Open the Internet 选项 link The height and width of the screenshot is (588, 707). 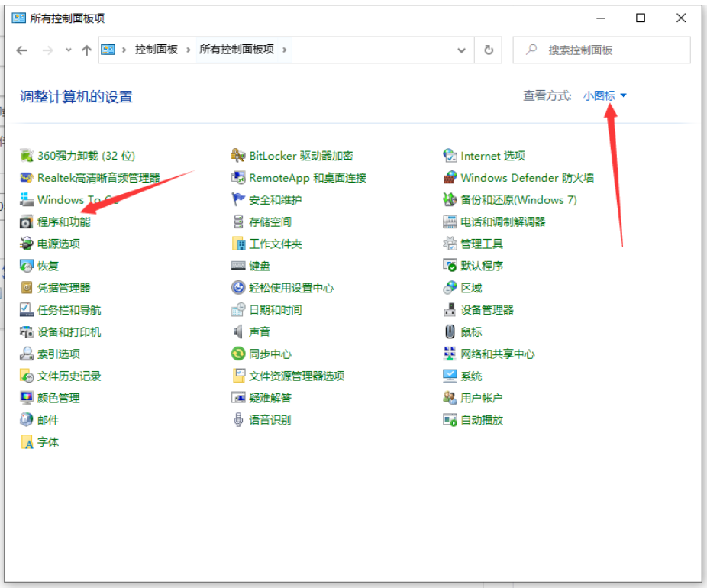tap(492, 156)
